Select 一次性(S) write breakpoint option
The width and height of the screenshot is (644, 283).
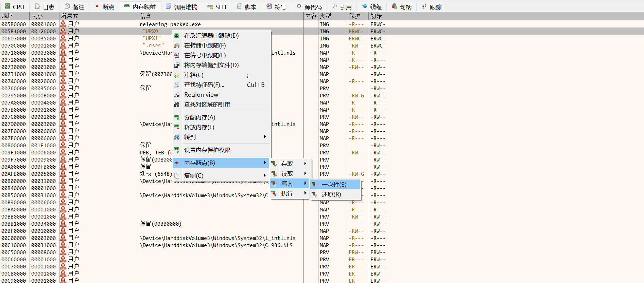334,185
